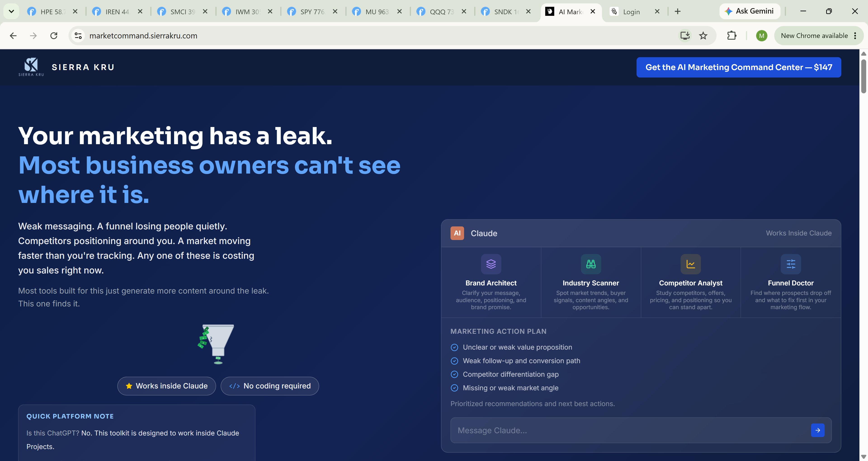The height and width of the screenshot is (461, 868).
Task: View site information icon in address bar
Action: [x=78, y=36]
